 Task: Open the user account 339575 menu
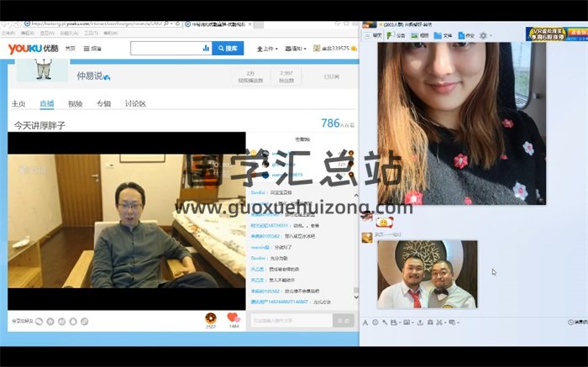[x=334, y=49]
